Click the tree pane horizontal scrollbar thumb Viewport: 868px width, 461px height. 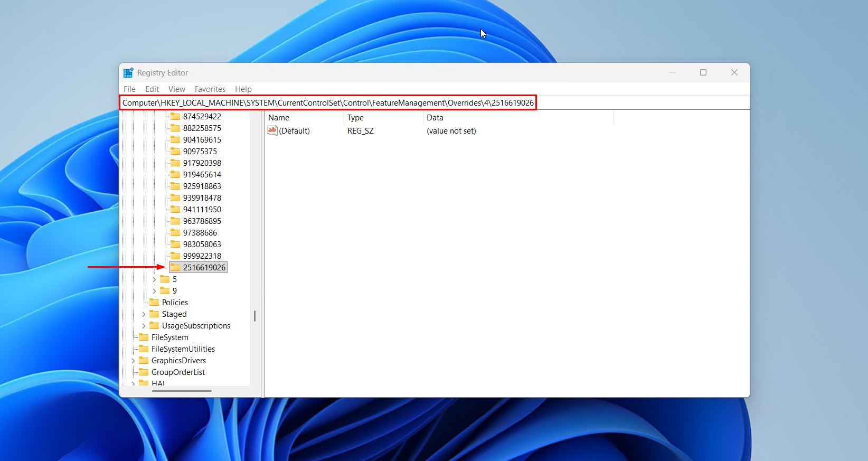(x=182, y=391)
